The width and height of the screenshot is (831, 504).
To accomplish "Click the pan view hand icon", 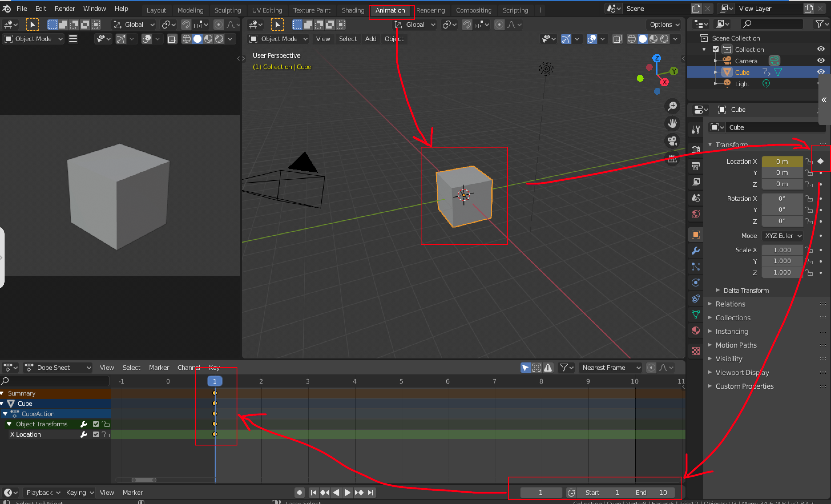I will coord(672,124).
